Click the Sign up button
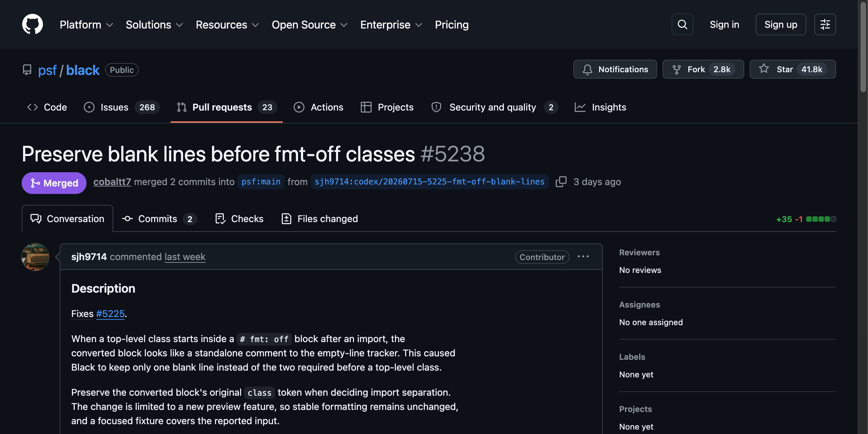 [x=781, y=24]
